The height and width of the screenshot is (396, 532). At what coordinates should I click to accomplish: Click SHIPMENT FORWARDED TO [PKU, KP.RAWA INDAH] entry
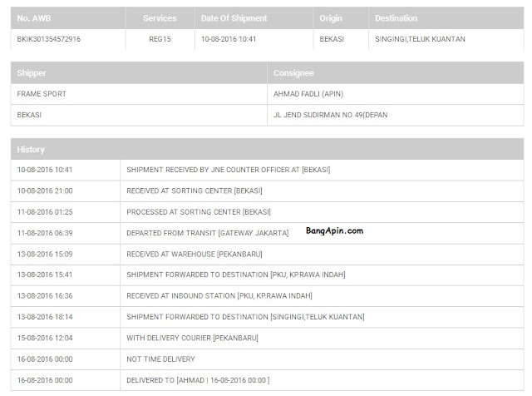(236, 275)
